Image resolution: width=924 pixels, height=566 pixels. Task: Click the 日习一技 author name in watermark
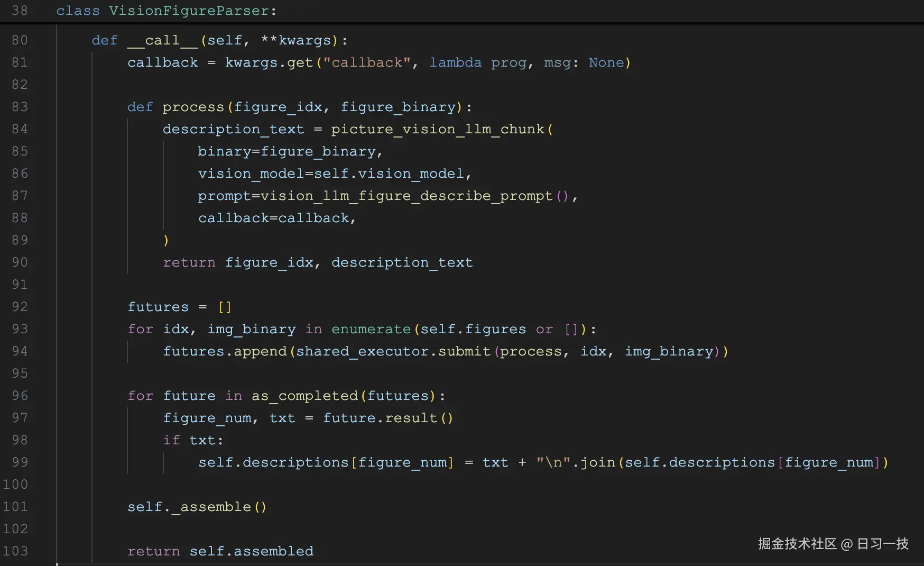coord(882,544)
